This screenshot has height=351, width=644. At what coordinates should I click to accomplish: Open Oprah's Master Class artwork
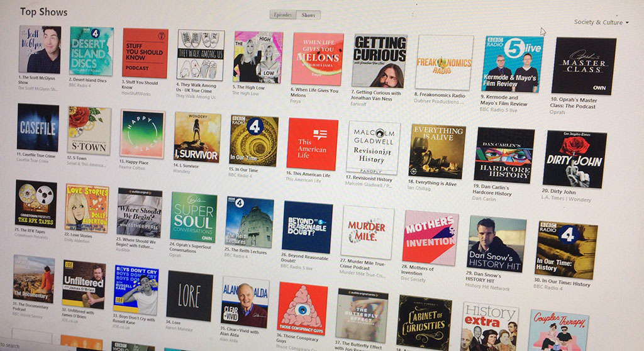coord(584,66)
